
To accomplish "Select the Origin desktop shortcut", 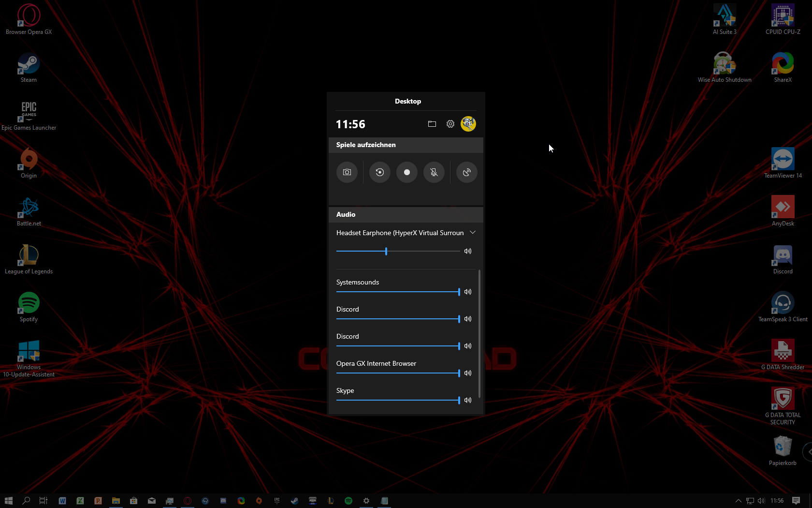I will (x=29, y=163).
